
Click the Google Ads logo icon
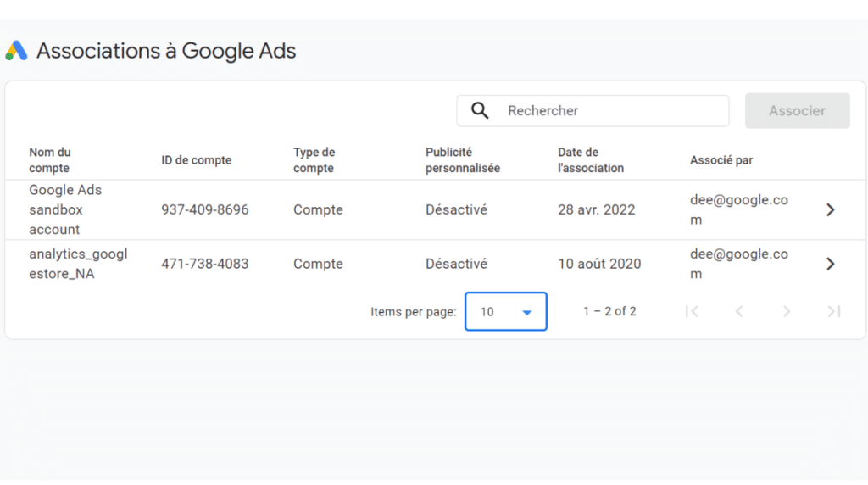coord(17,50)
